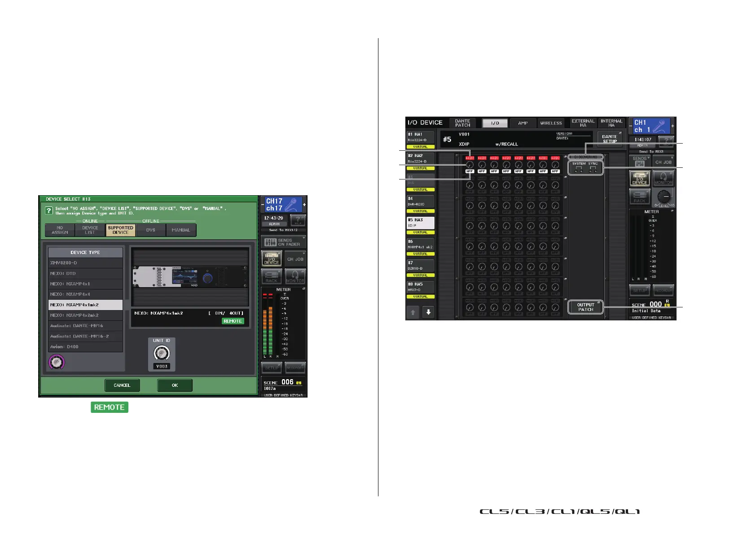Click OK in Device Select dialog

click(x=175, y=385)
